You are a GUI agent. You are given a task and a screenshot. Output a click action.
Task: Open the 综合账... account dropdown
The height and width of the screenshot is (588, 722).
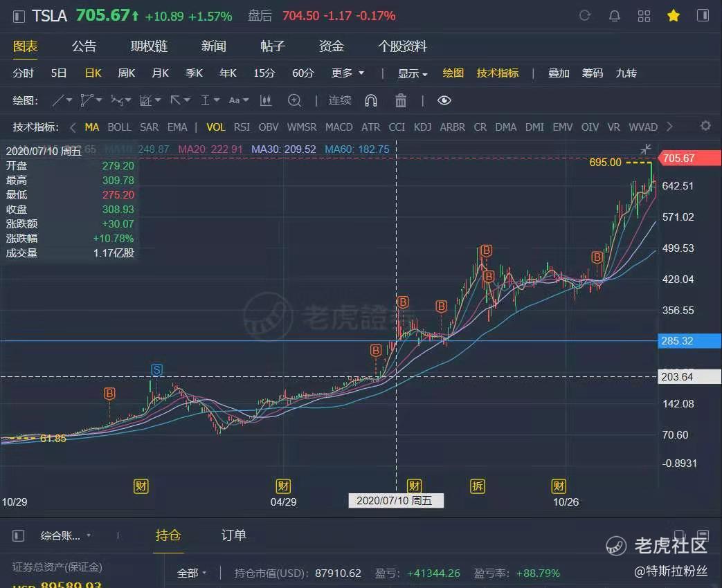point(65,535)
